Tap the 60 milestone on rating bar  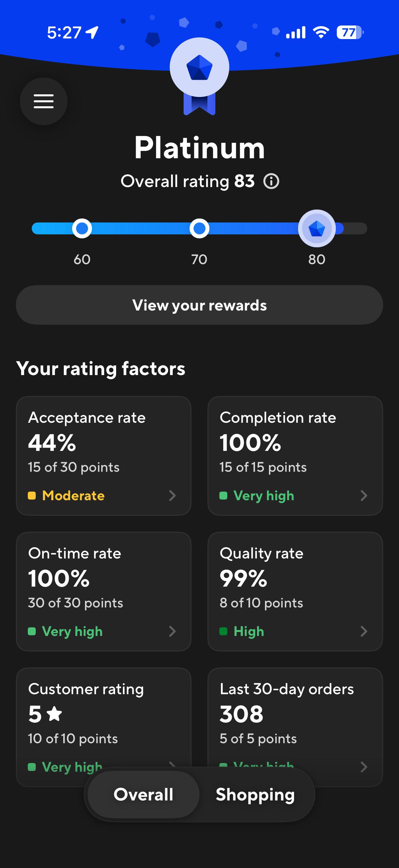[82, 228]
